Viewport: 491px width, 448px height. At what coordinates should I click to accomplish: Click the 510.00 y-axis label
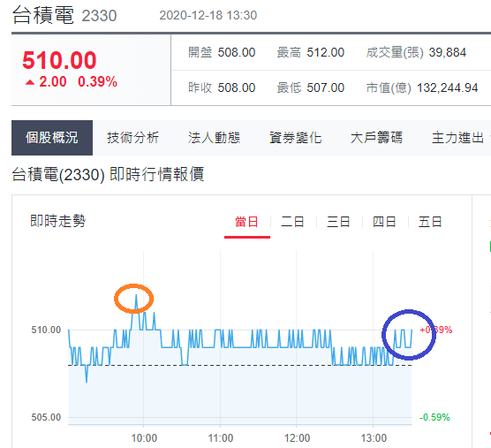pos(46,330)
